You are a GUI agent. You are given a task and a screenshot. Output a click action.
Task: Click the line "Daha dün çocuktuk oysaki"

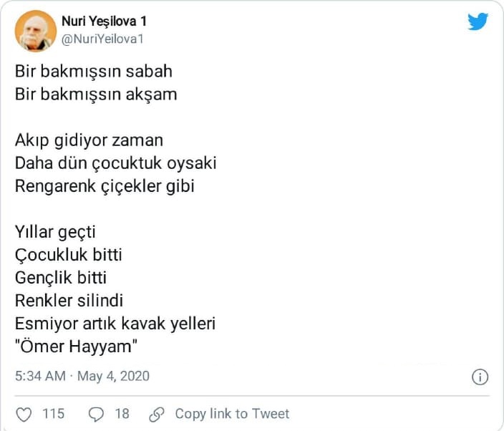(115, 163)
